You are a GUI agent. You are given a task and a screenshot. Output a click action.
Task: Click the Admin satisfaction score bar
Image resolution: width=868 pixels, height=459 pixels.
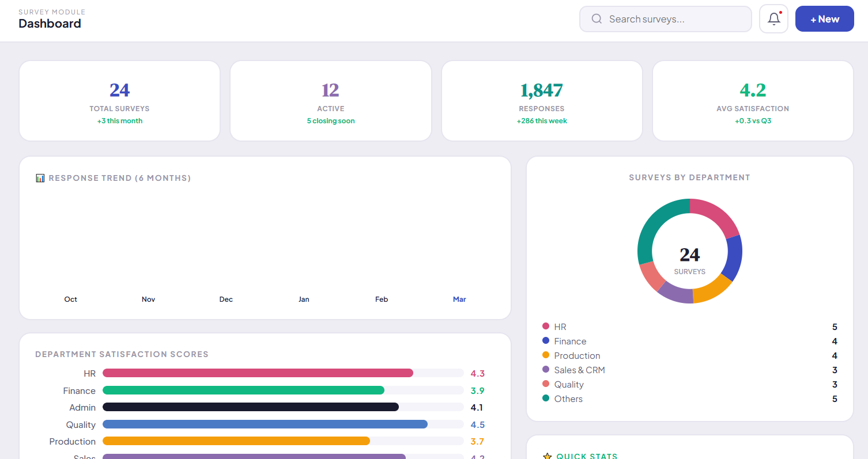pos(283,407)
